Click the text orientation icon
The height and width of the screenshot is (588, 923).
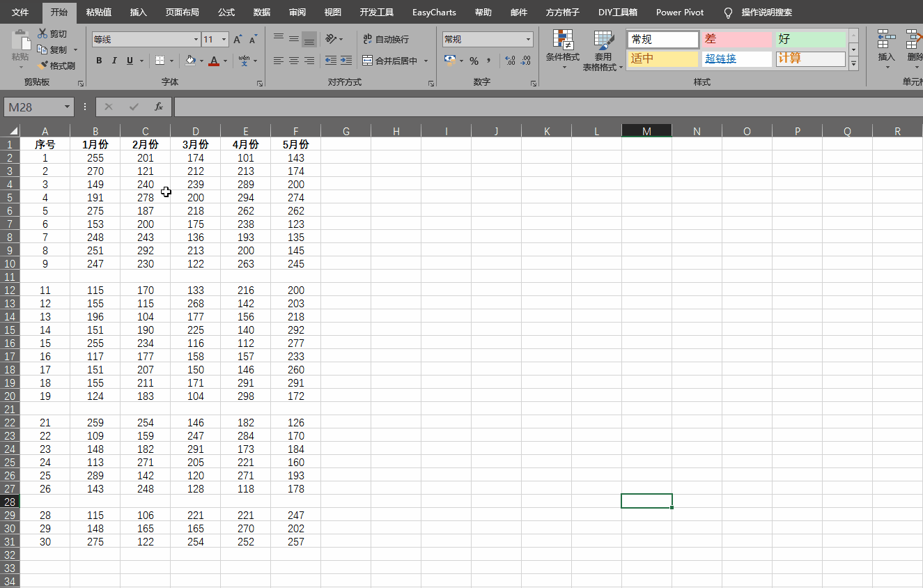[331, 39]
